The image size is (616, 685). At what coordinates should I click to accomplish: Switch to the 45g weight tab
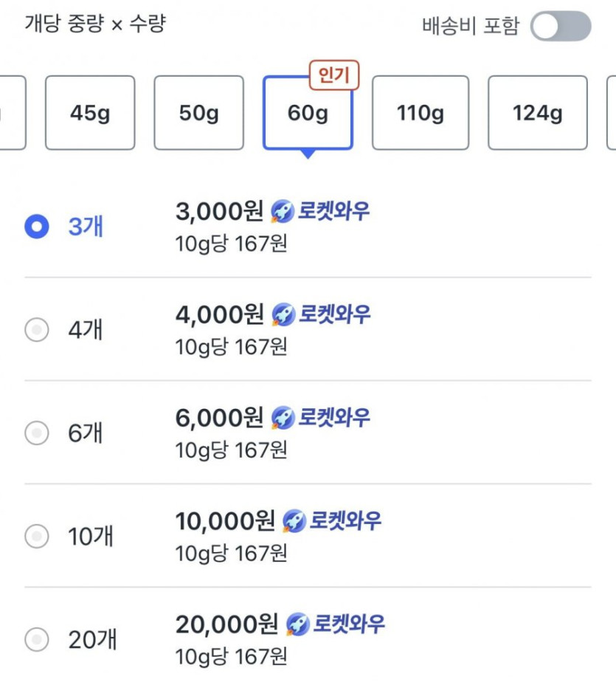coord(90,113)
